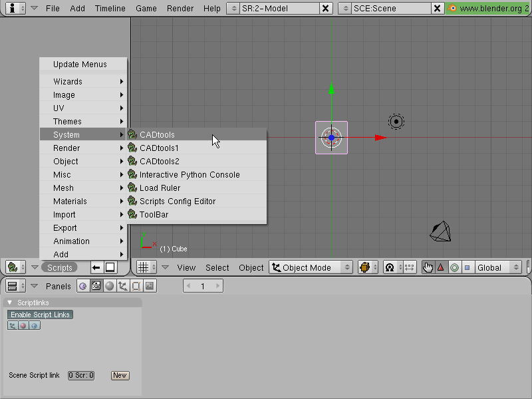The height and width of the screenshot is (399, 532).
Task: Select the translate manipulator triangle icon
Action: click(441, 267)
